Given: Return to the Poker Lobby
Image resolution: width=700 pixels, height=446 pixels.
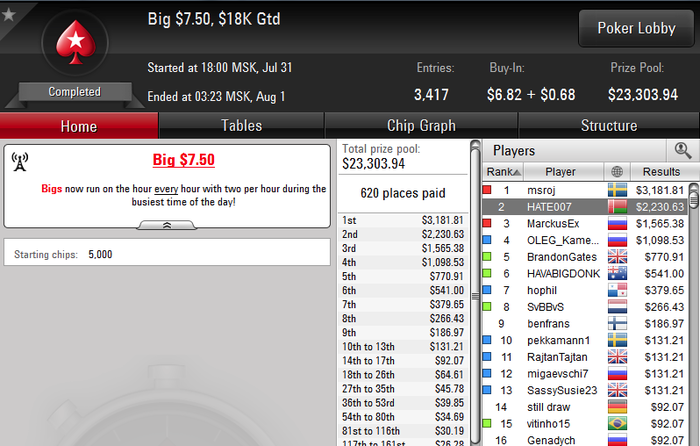Looking at the screenshot, I should coord(636,28).
